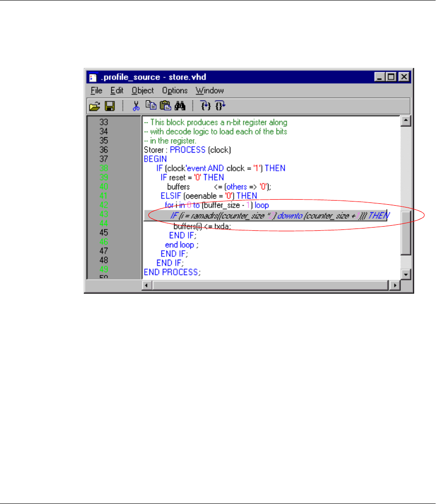Click the title bar text 'store.vhd'

[188, 77]
